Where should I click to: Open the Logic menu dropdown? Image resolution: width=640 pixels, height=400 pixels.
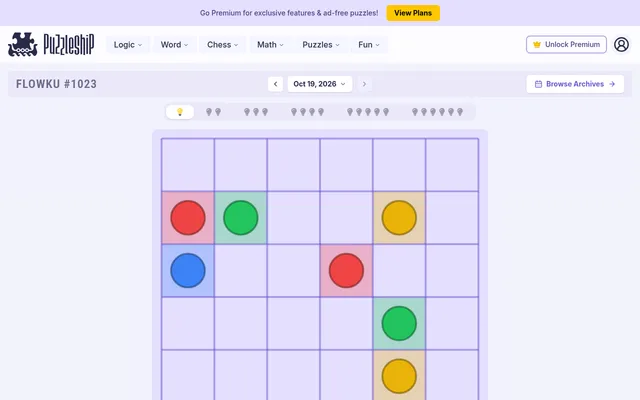click(x=128, y=44)
